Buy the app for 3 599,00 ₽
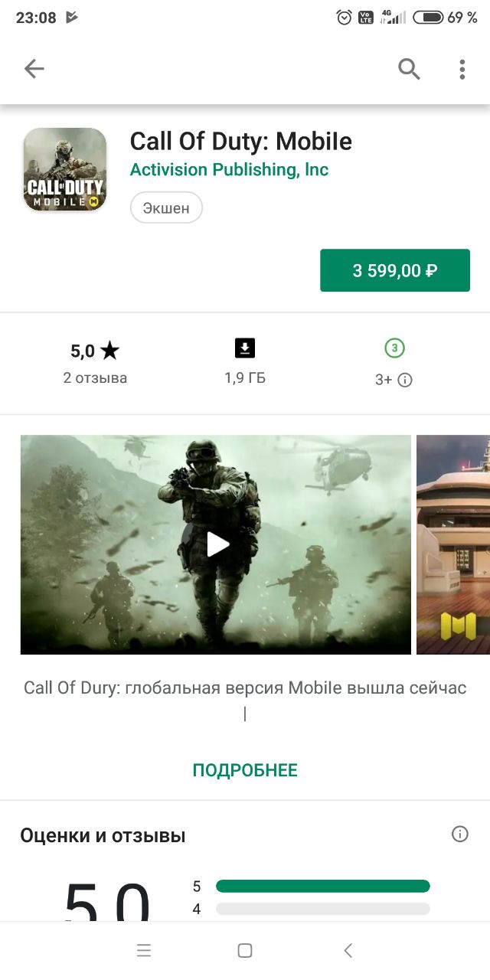The image size is (490, 980). coord(395,270)
